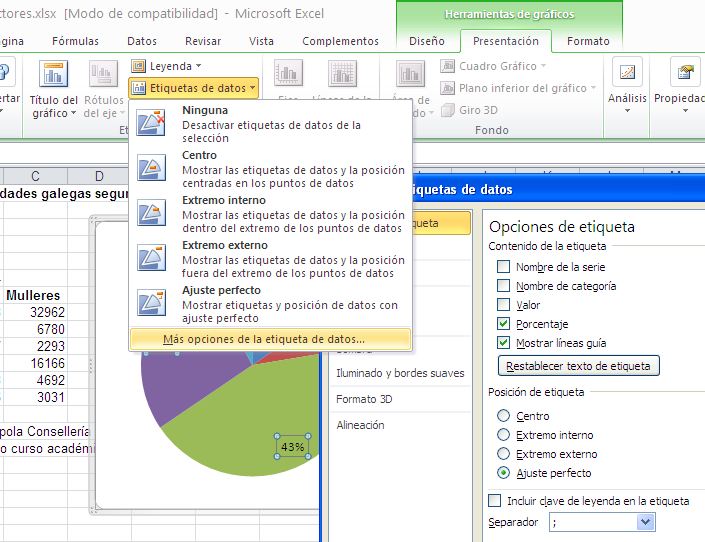
Task: Select the Ninguna data label option icon
Action: (x=152, y=122)
